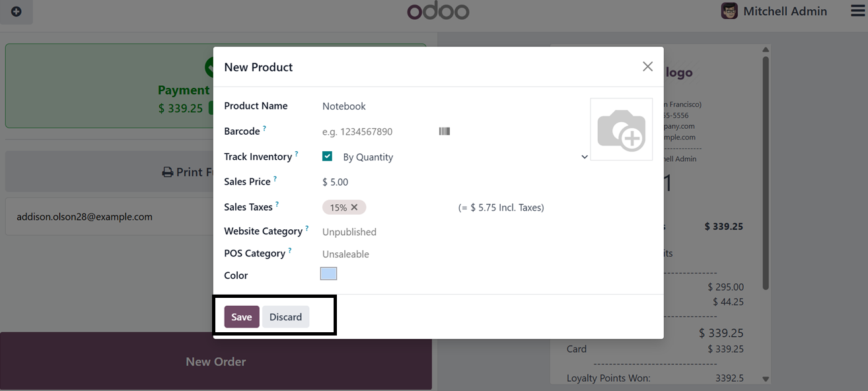Image resolution: width=868 pixels, height=391 pixels.
Task: Click Mitchell Admin avatar icon
Action: [x=729, y=11]
